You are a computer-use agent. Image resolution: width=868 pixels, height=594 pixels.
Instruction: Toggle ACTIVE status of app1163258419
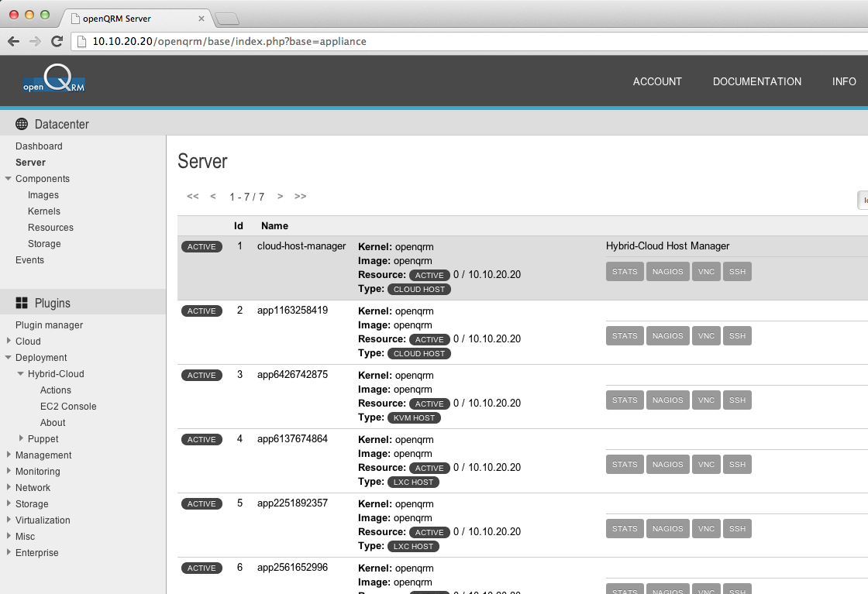tap(201, 311)
